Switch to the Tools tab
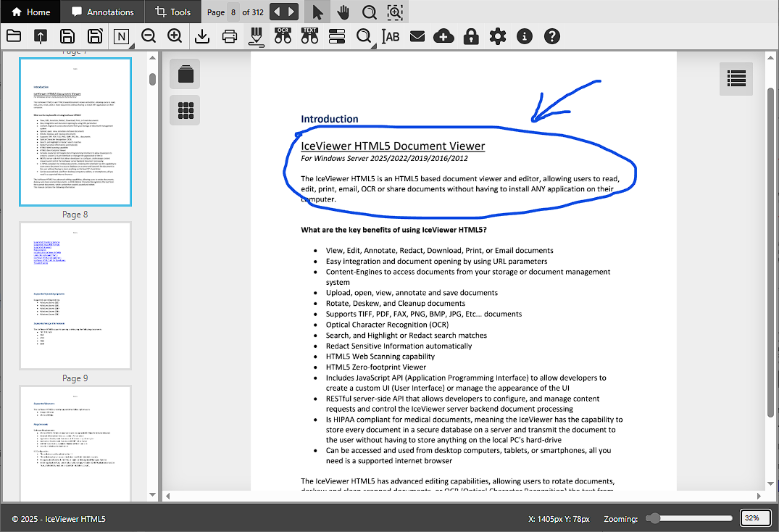This screenshot has height=532, width=779. (173, 12)
